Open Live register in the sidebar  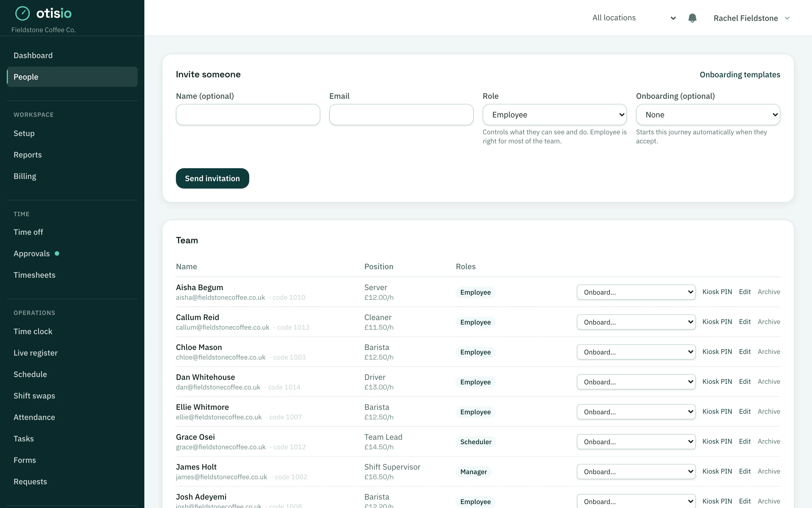tap(72, 353)
